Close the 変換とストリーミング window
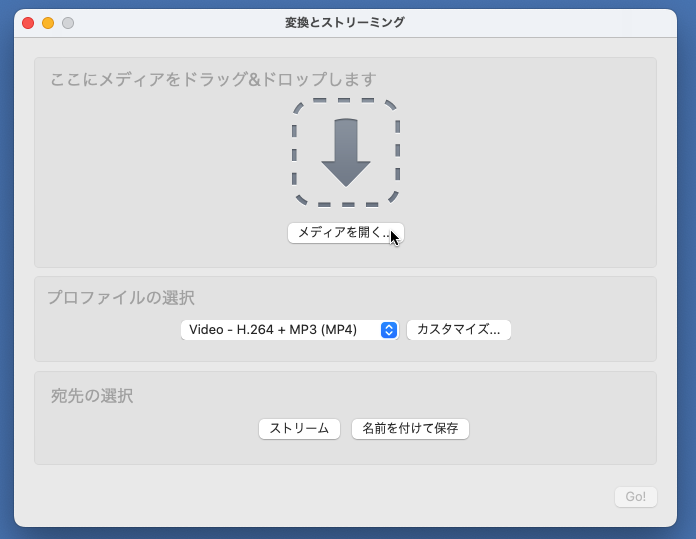The width and height of the screenshot is (696, 539). click(x=28, y=23)
